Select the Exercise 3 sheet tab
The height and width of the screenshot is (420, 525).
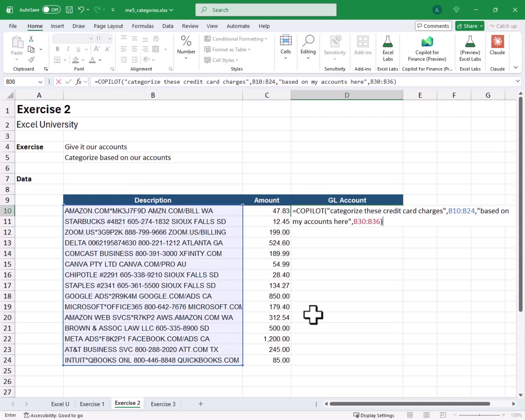click(x=163, y=404)
